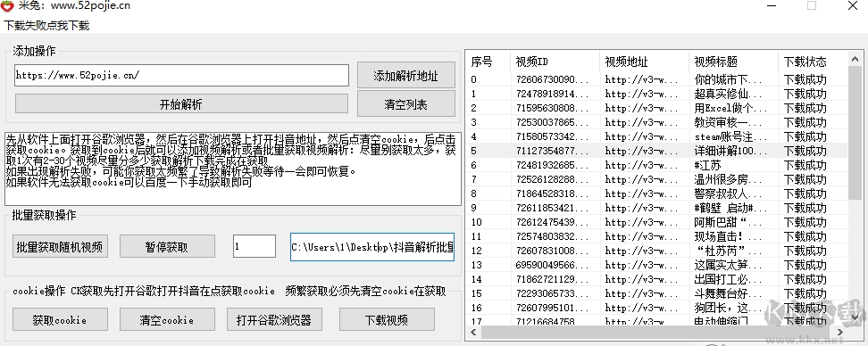
Task: Sort by the 视频标题 column header
Action: point(733,62)
